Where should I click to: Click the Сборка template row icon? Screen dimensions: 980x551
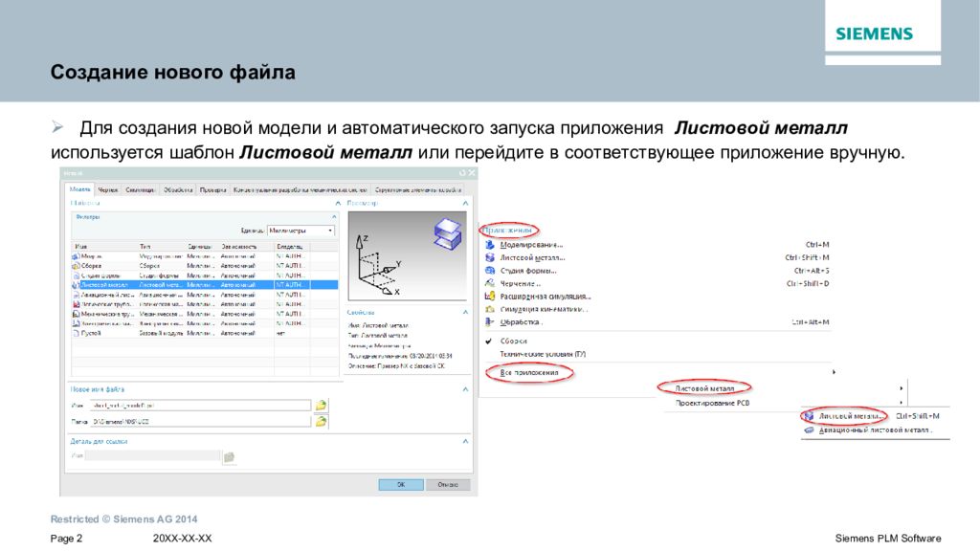[76, 266]
